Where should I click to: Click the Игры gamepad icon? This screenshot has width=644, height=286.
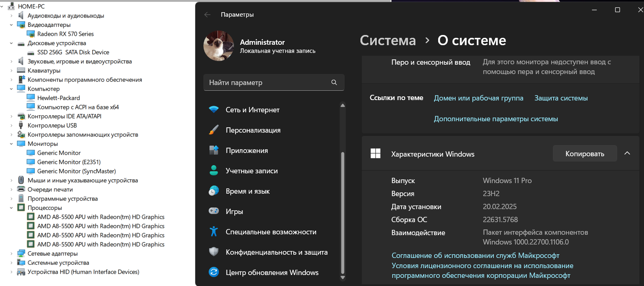214,211
